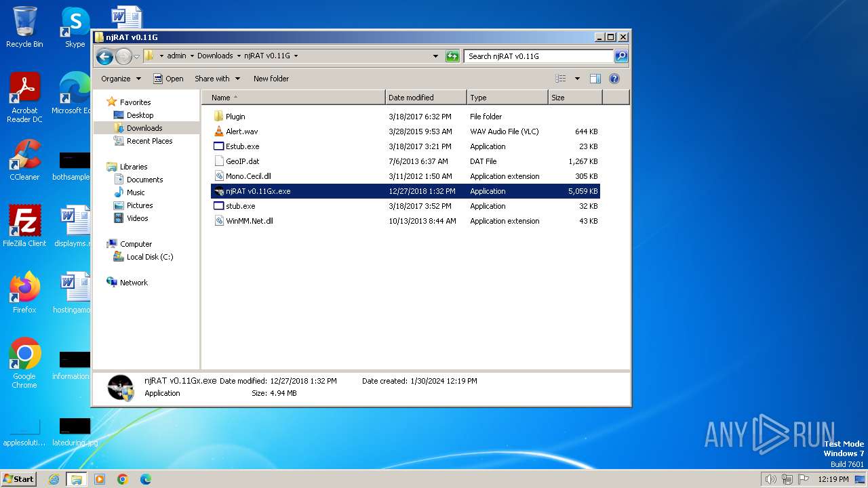
Task: Click the Change your view icon
Action: pyautogui.click(x=561, y=79)
